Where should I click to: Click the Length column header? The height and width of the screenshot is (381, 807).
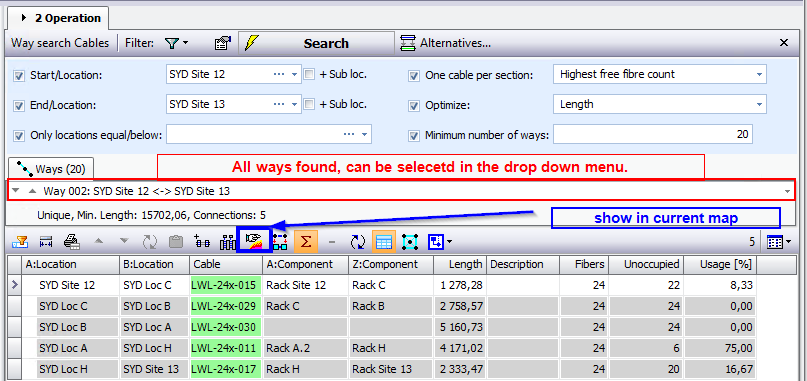point(460,264)
